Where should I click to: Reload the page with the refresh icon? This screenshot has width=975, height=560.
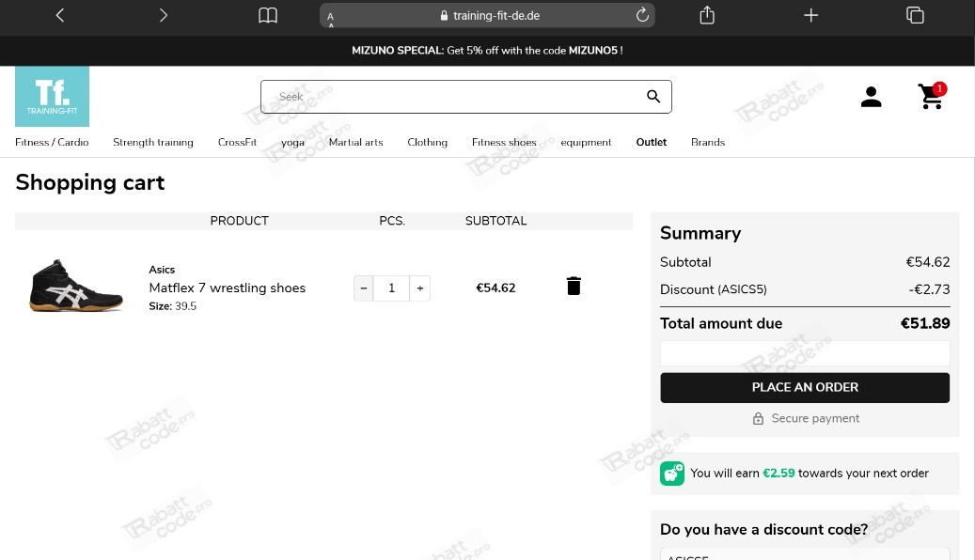tap(642, 15)
